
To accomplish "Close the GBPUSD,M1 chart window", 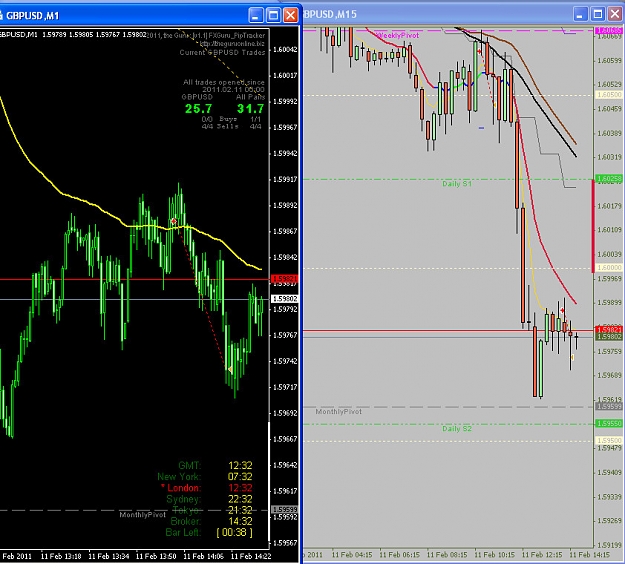I will click(x=291, y=16).
